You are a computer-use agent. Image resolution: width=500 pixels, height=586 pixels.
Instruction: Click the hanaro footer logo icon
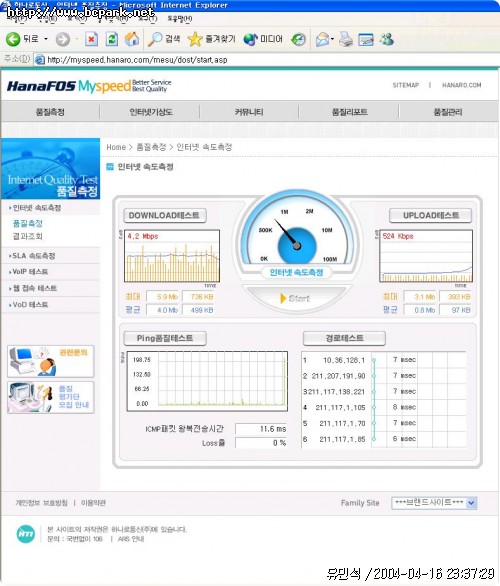(26, 534)
